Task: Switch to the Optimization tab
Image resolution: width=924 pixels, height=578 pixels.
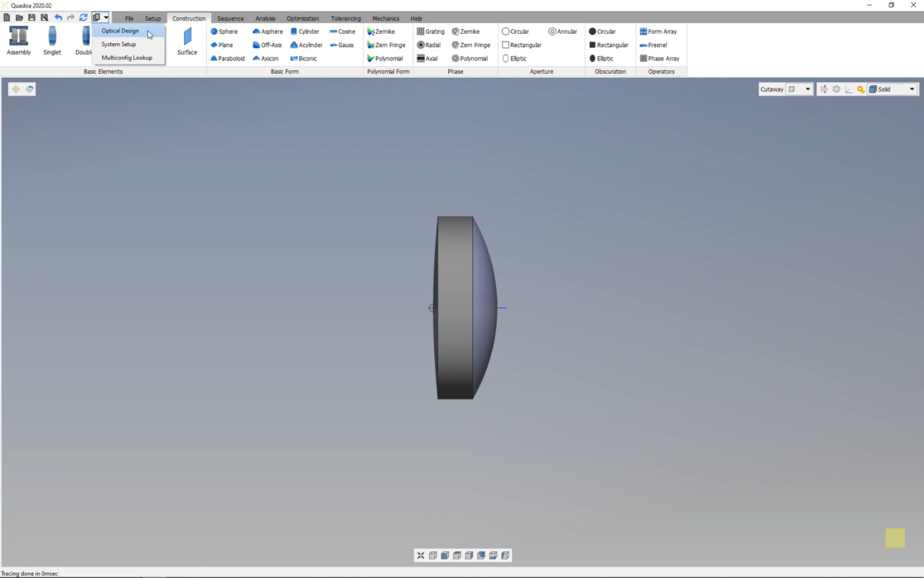Action: coord(303,18)
